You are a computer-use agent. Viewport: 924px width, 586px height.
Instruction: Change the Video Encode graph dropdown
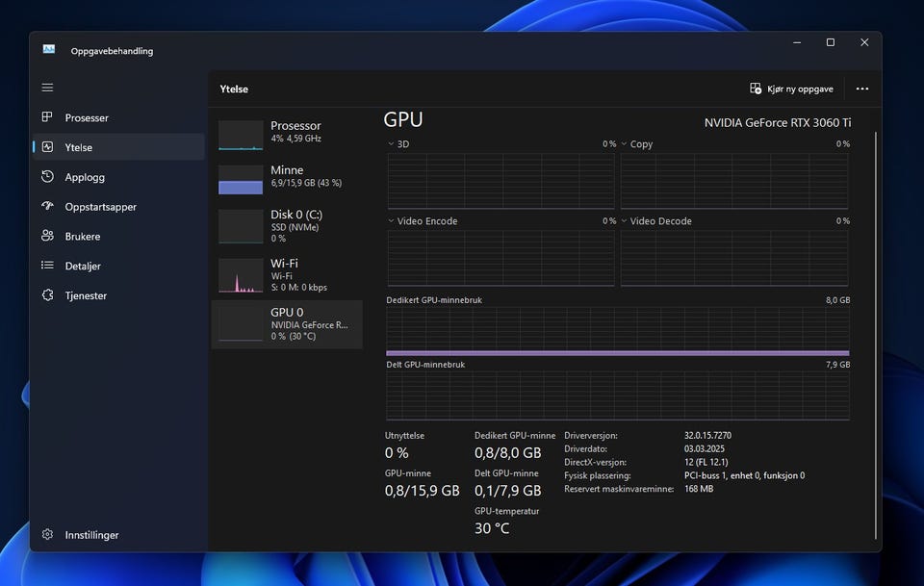tap(391, 221)
